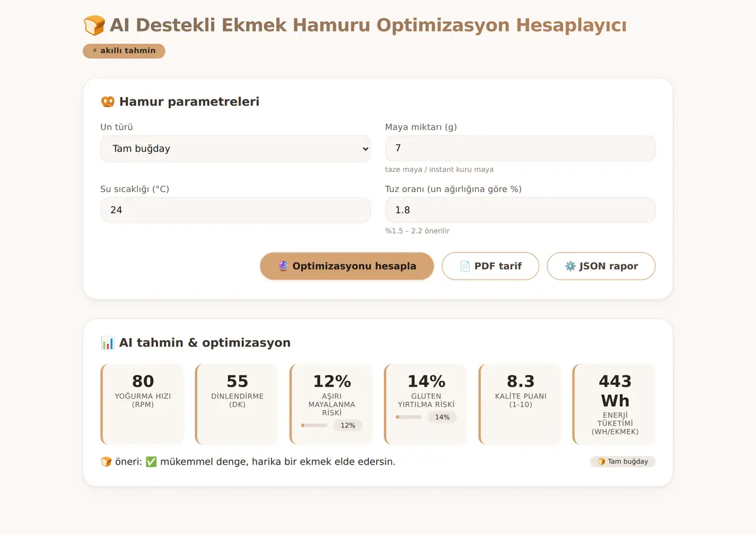Click the akıllı tahmin badge
This screenshot has height=534, width=756.
pyautogui.click(x=124, y=51)
